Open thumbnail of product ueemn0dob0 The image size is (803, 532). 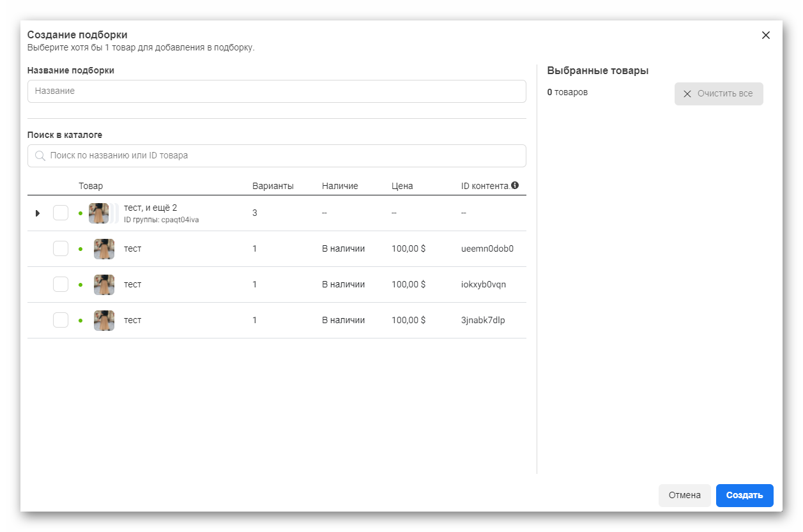(x=103, y=249)
